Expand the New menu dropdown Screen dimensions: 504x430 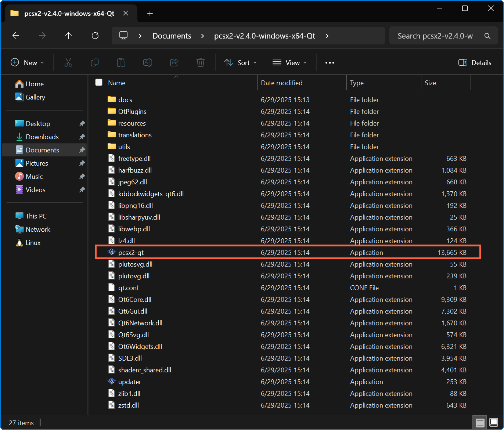point(28,62)
